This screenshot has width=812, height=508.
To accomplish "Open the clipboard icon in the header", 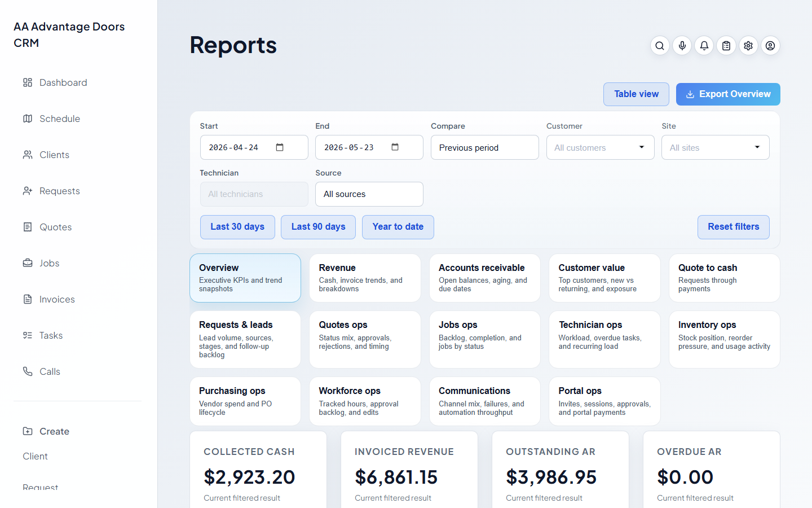I will [x=726, y=46].
